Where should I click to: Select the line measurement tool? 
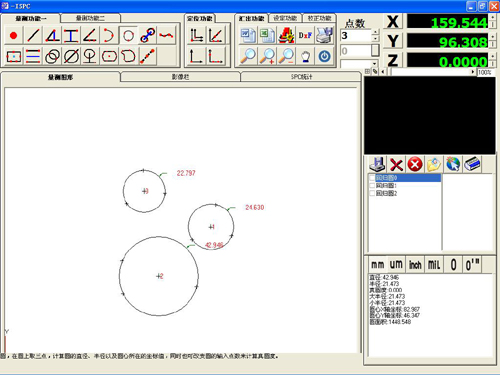pyautogui.click(x=33, y=35)
